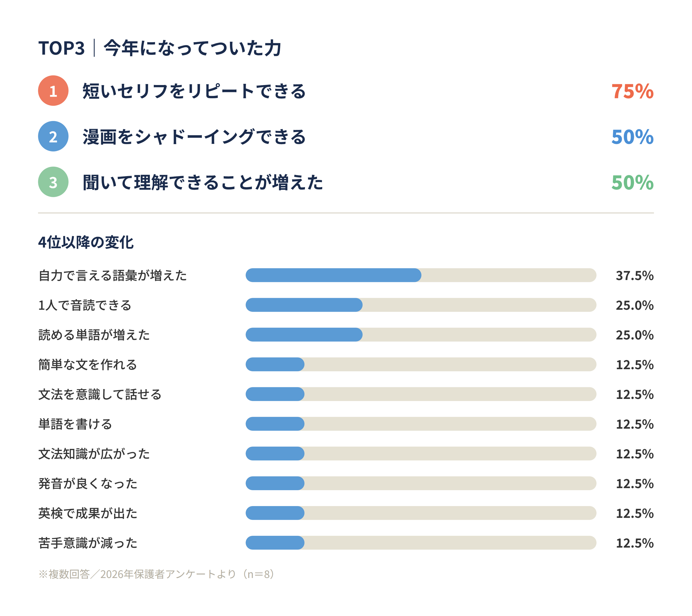Click the TOP3 今年になってついた力 heading

click(x=159, y=48)
